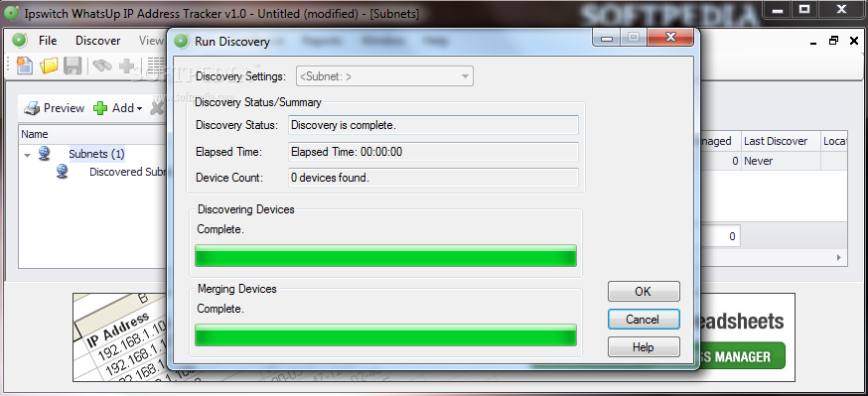Image resolution: width=868 pixels, height=396 pixels.
Task: Open the Discover menu
Action: tap(98, 41)
